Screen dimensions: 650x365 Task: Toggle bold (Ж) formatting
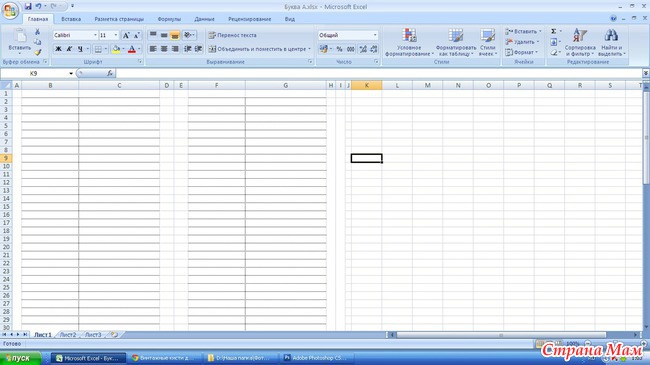[x=58, y=49]
